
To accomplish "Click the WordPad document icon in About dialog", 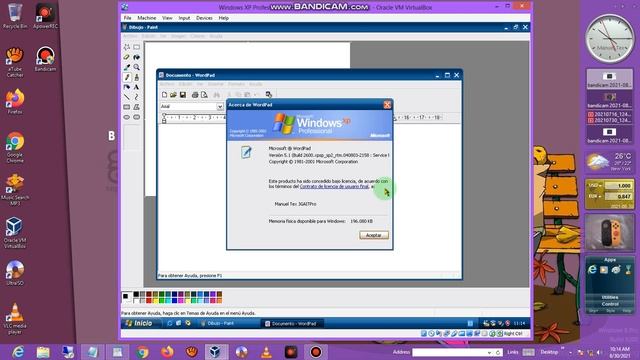I will tap(246, 152).
